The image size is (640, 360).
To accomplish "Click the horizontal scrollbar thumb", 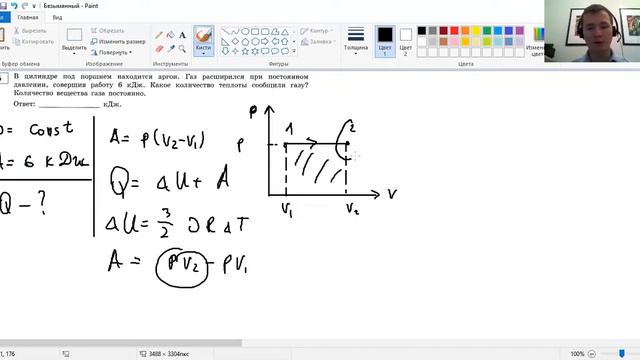I will pyautogui.click(x=121, y=343).
